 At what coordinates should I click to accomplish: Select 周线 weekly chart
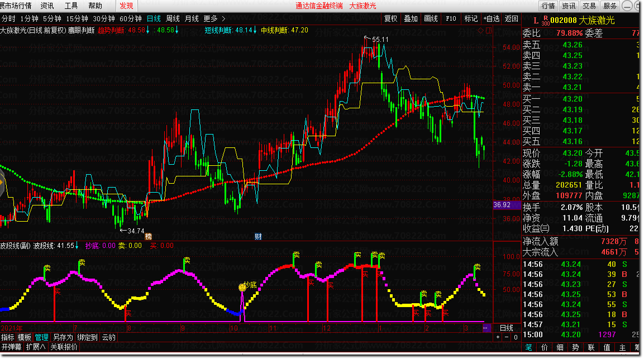click(x=173, y=19)
